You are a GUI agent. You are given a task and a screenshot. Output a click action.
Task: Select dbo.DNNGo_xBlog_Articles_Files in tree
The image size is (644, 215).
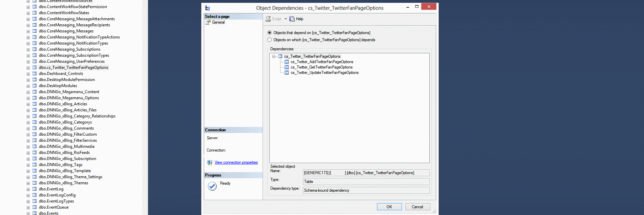click(x=68, y=110)
